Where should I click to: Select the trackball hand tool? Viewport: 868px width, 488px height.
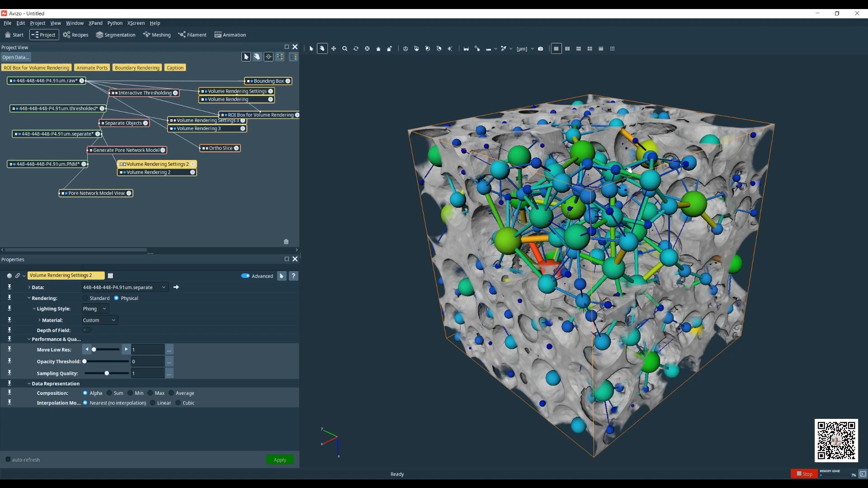pyautogui.click(x=322, y=49)
